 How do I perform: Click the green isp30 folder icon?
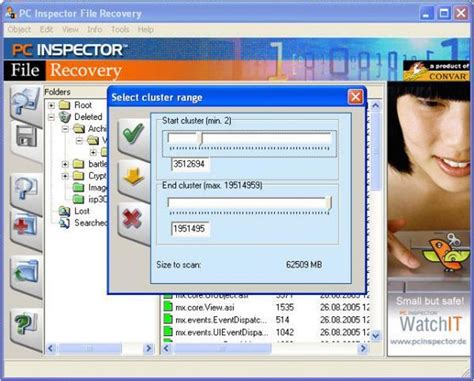pyautogui.click(x=78, y=199)
